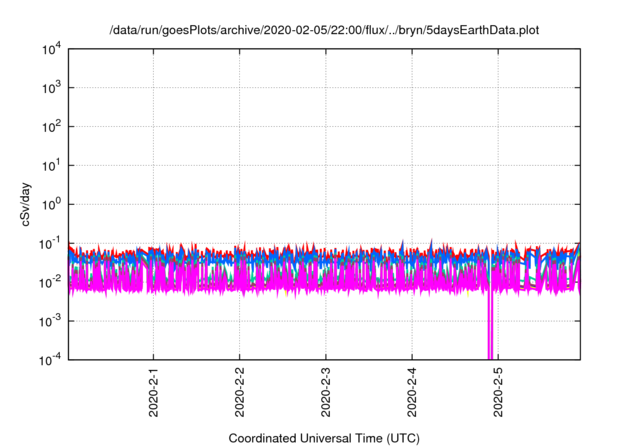640x448 pixels.
Task: Click the 10^-1 y-axis tick label
Action: tap(50, 244)
